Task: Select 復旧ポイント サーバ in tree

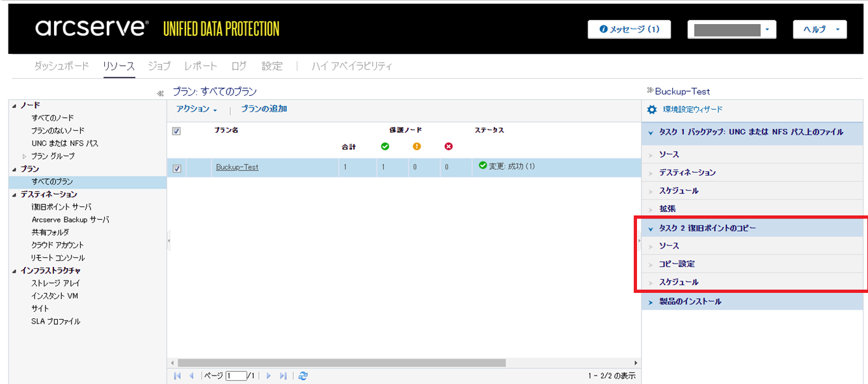Action: click(61, 207)
